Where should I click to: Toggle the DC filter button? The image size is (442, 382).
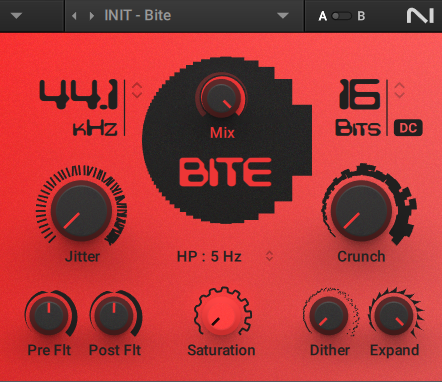408,128
